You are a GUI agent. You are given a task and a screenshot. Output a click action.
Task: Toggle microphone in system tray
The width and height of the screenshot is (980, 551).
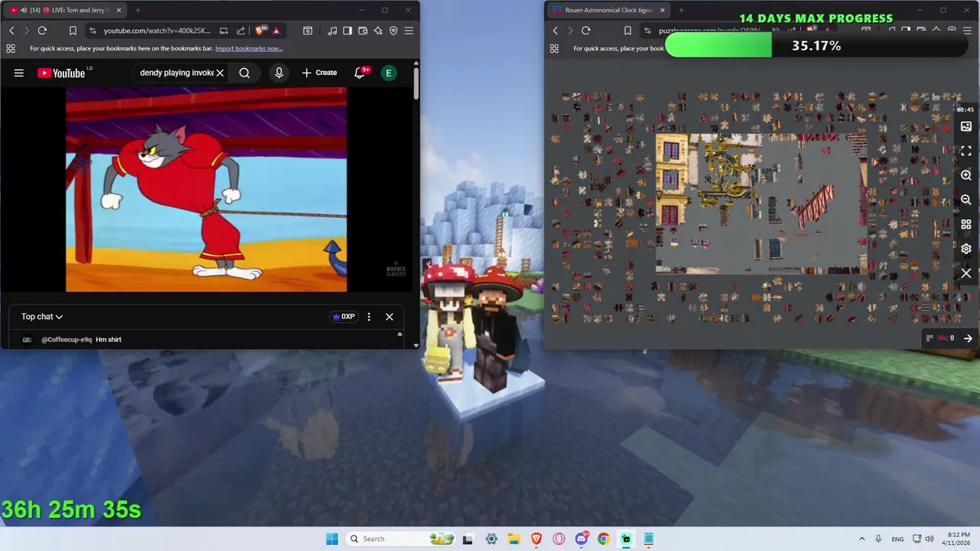tap(878, 539)
